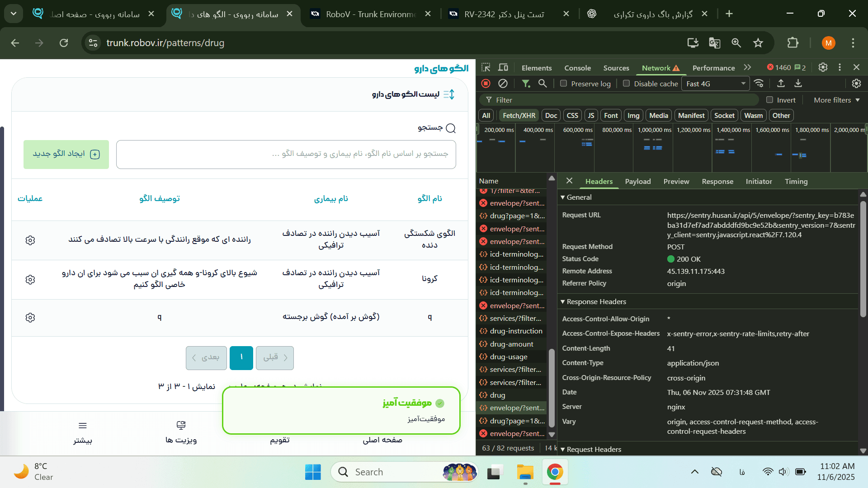The width and height of the screenshot is (868, 488).
Task: Enable the Preserve log checkbox
Action: pyautogui.click(x=564, y=84)
